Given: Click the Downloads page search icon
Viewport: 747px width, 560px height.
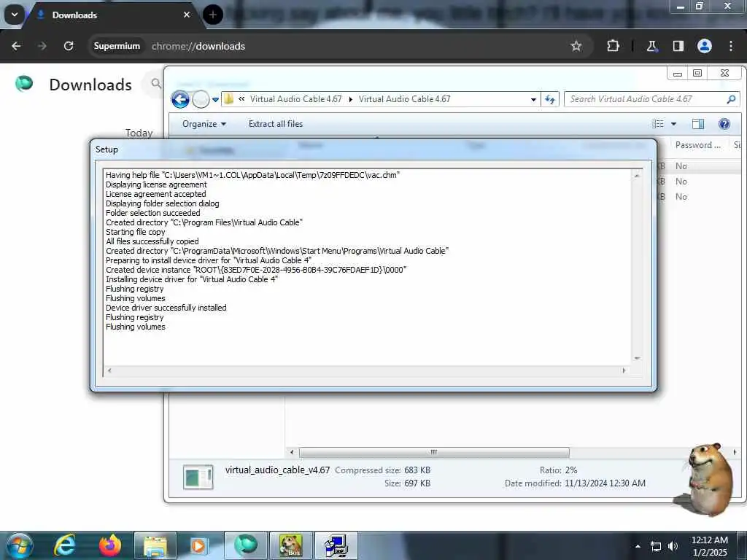Looking at the screenshot, I should click(x=156, y=83).
